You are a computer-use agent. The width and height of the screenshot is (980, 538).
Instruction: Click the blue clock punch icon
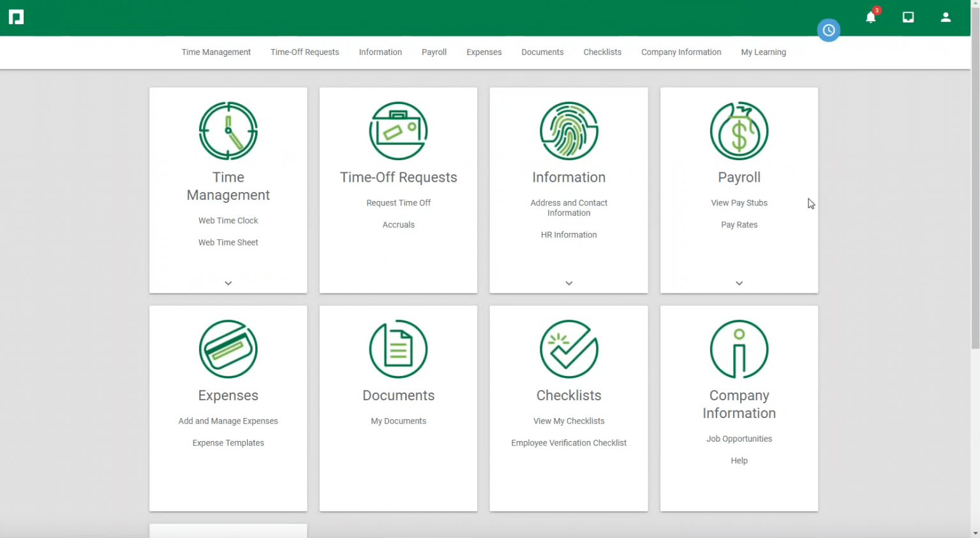pyautogui.click(x=828, y=30)
